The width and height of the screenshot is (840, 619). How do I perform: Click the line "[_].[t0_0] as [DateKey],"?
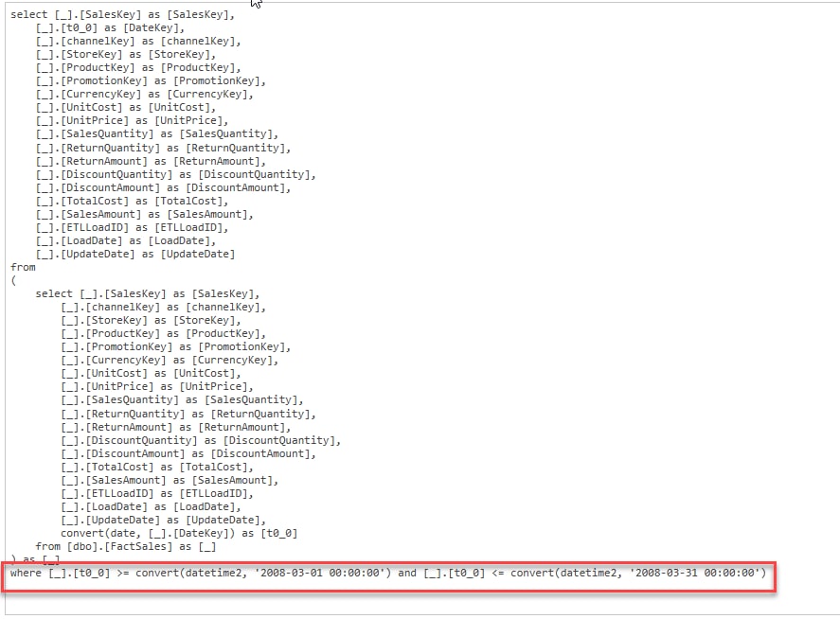(x=111, y=27)
